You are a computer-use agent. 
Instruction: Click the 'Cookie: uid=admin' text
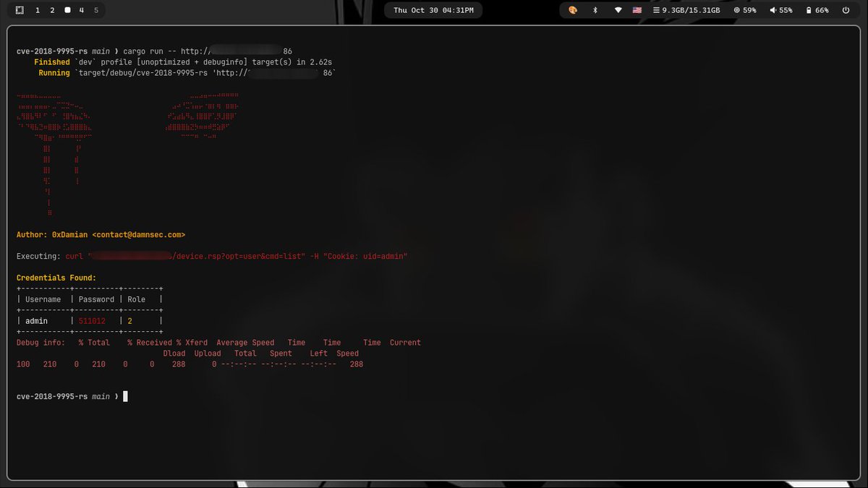point(365,257)
